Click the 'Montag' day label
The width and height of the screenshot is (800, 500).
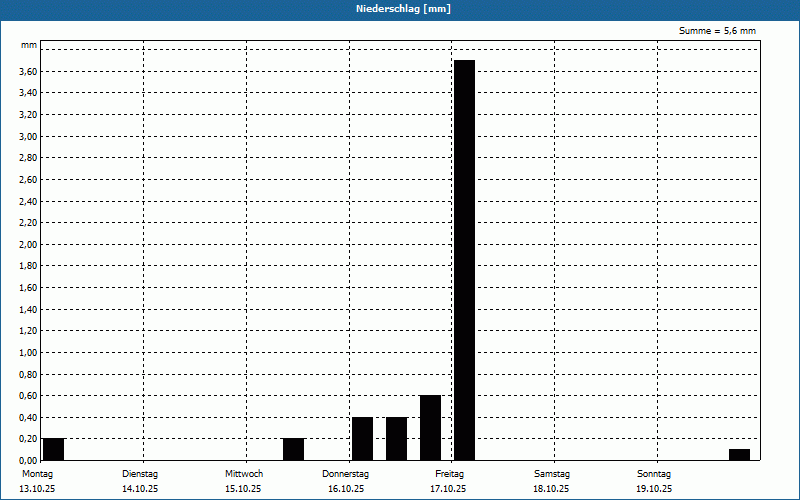37,474
